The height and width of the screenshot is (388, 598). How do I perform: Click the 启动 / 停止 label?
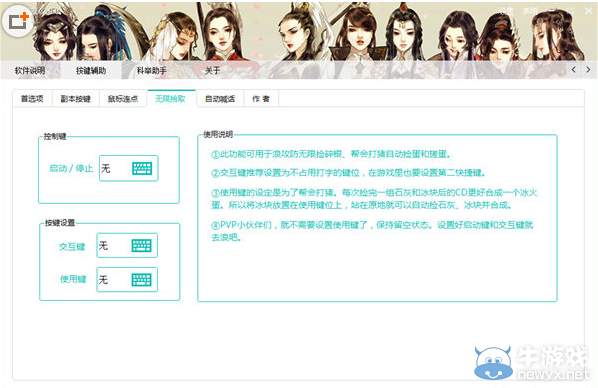coord(71,168)
